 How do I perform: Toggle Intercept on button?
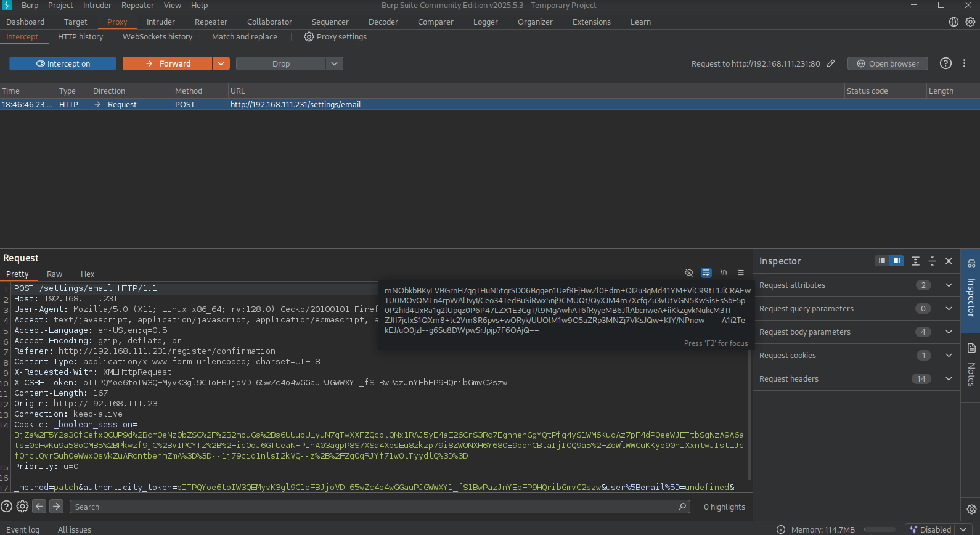pos(63,63)
